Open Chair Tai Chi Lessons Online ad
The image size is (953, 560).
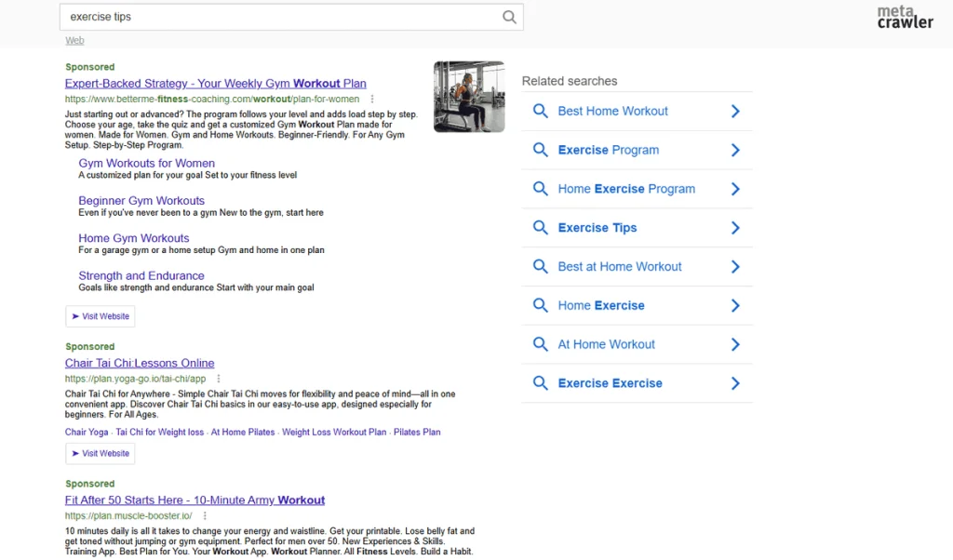pos(140,363)
